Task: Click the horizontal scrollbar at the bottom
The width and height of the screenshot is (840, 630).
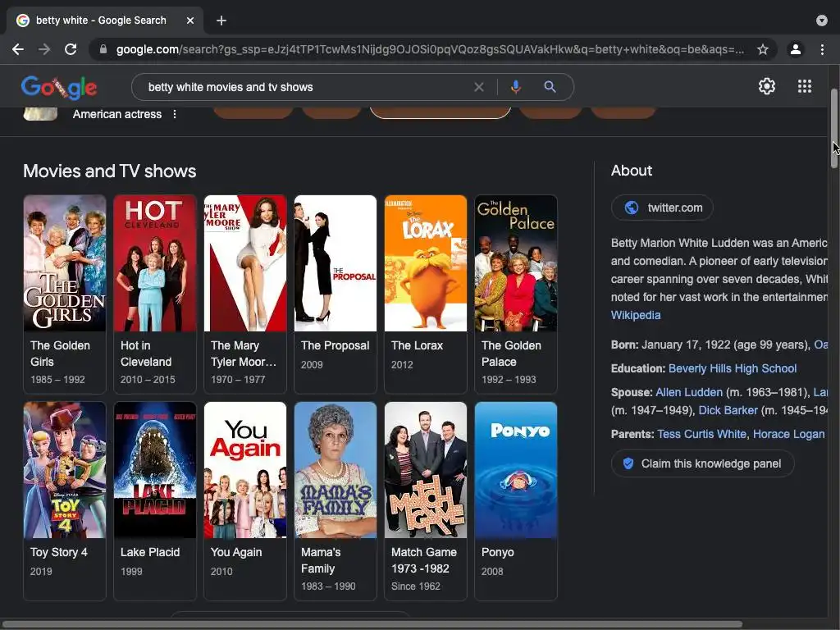Action: (372, 624)
